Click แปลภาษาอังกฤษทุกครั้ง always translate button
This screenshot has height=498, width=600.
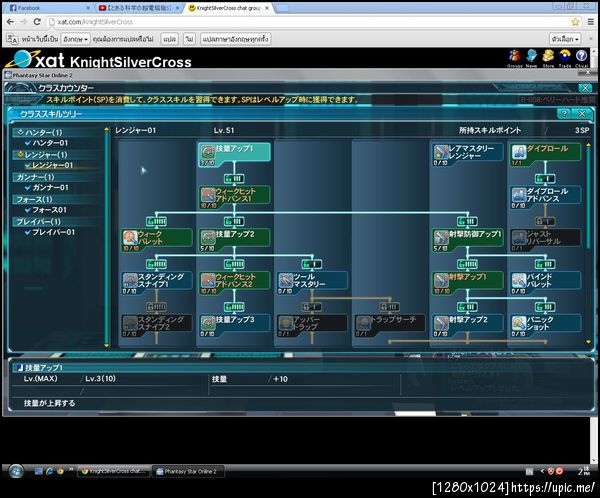[236, 39]
